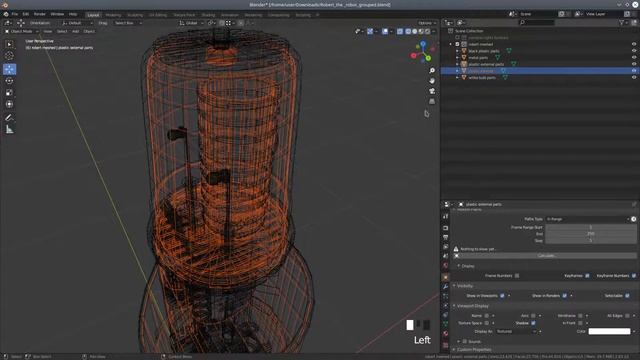Image resolution: width=640 pixels, height=360 pixels.
Task: Switch to rendered viewport shading
Action: click(428, 31)
